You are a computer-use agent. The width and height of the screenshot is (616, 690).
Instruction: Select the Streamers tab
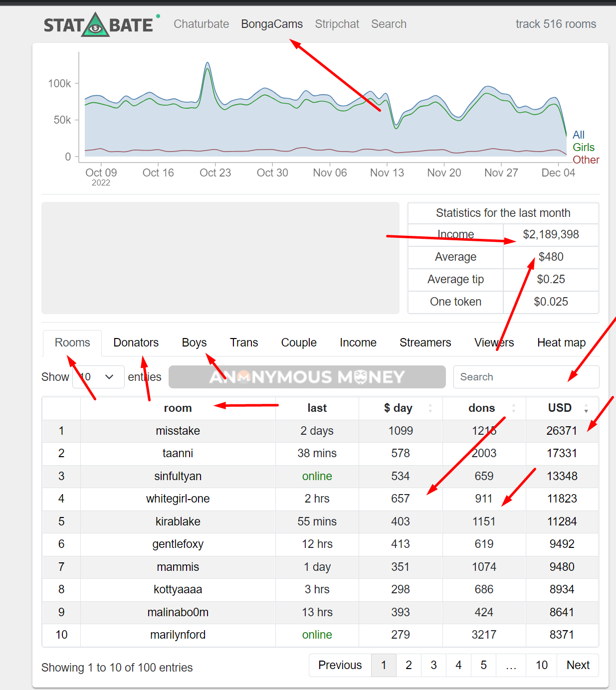[x=425, y=343]
